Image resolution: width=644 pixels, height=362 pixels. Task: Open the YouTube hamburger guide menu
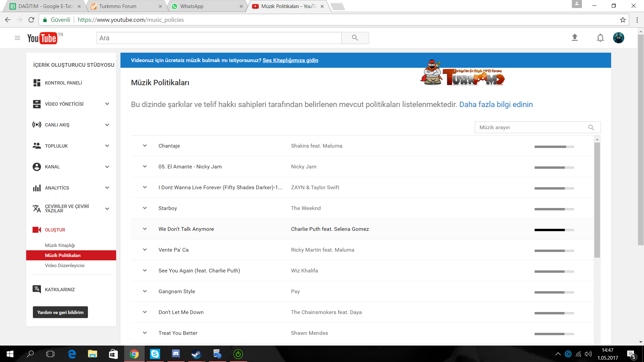click(17, 38)
